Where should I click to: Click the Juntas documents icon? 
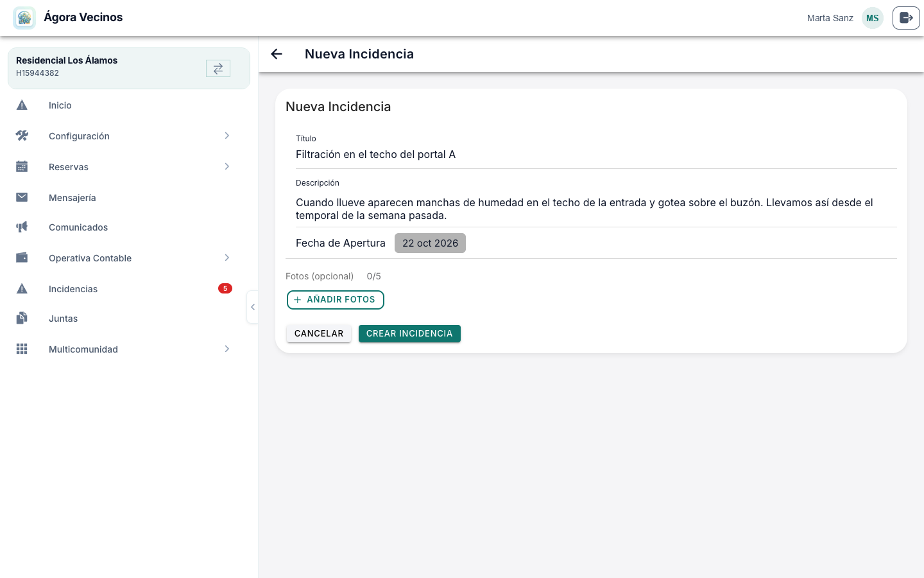[22, 319]
